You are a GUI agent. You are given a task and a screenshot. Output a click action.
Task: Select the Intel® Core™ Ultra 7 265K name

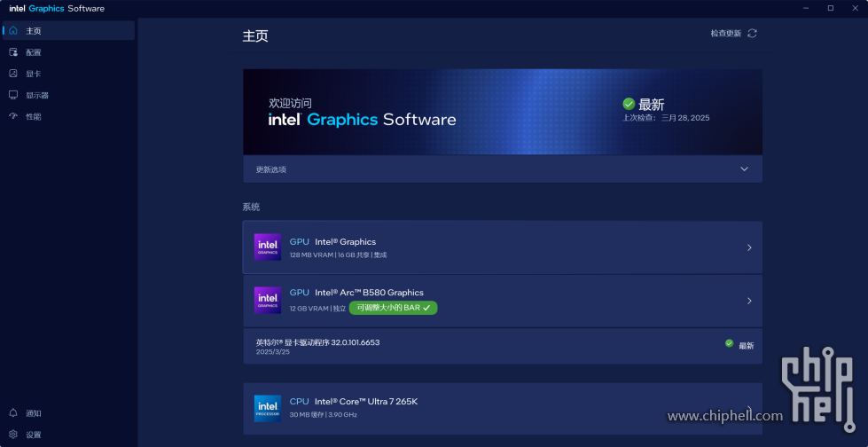click(x=366, y=401)
